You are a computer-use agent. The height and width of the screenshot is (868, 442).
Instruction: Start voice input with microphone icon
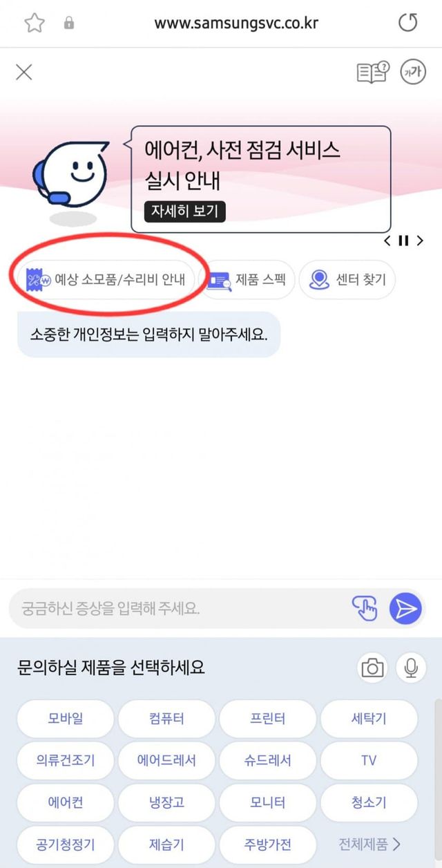pyautogui.click(x=411, y=668)
